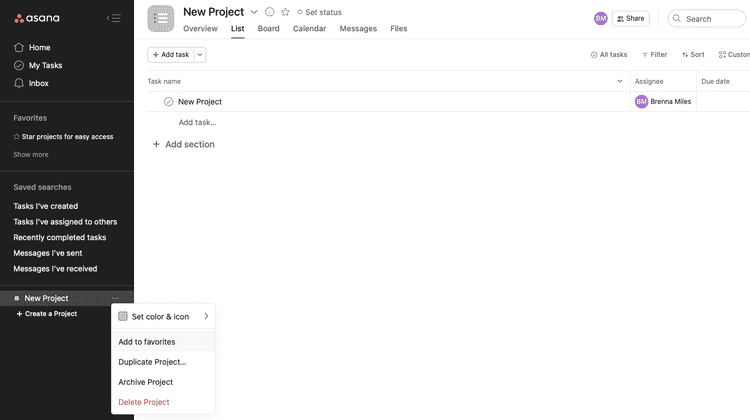Click Add section
This screenshot has height=420, width=750.
183,144
